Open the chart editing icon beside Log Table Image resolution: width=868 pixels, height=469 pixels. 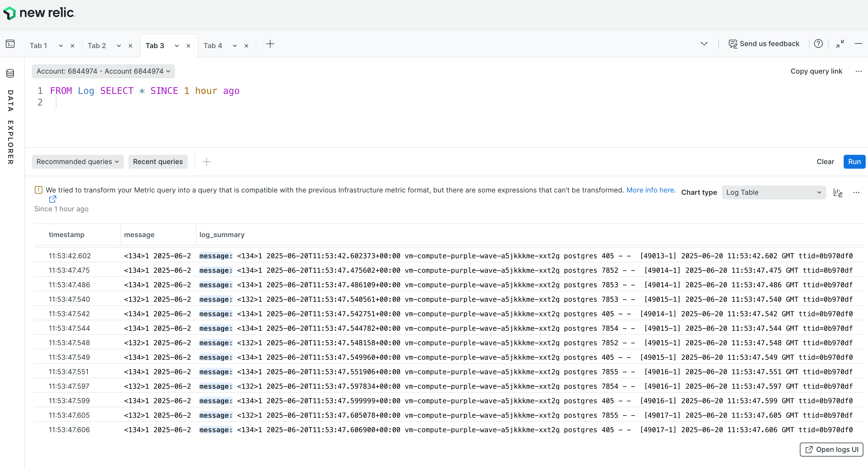coord(838,192)
